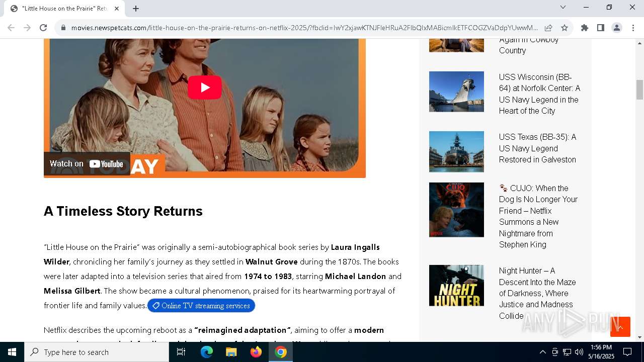Toggle the browser side panel
Image resolution: width=644 pixels, height=362 pixels.
tap(601, 28)
